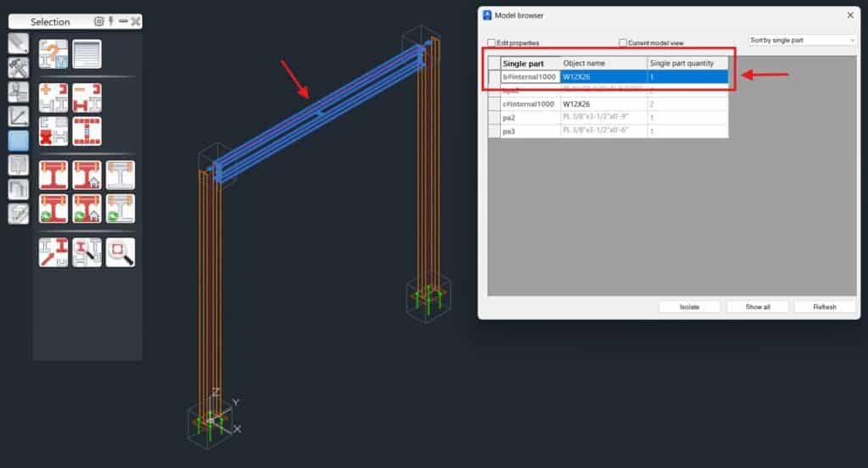868x468 pixels.
Task: Open Selection palette settings gear
Action: pyautogui.click(x=98, y=21)
